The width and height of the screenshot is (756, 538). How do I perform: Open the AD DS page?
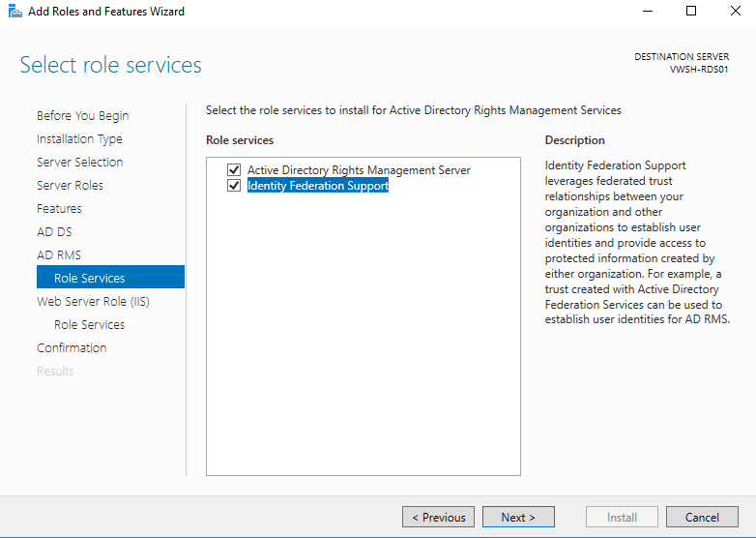point(54,231)
